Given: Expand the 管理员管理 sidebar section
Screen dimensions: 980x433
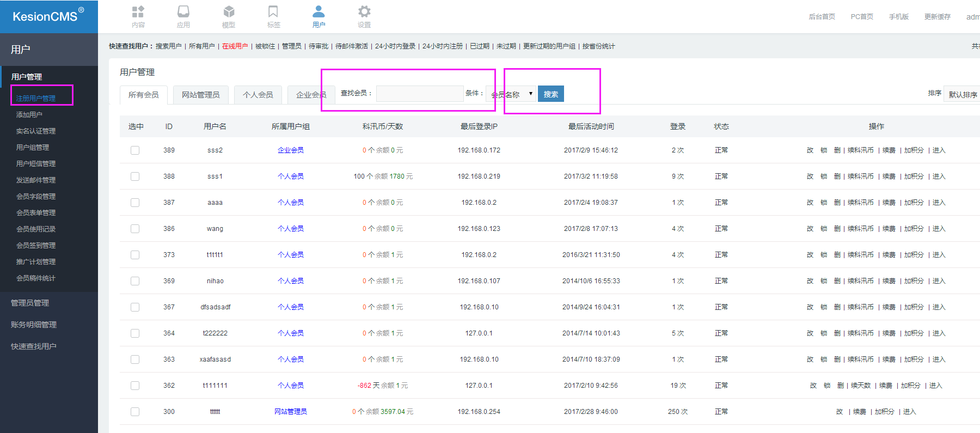Looking at the screenshot, I should pos(30,303).
